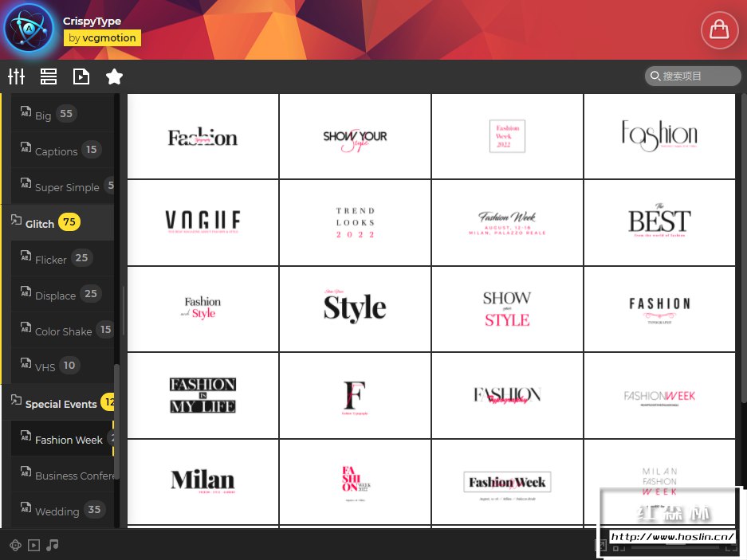Open the settings sliders icon
747x560 pixels.
click(x=16, y=76)
